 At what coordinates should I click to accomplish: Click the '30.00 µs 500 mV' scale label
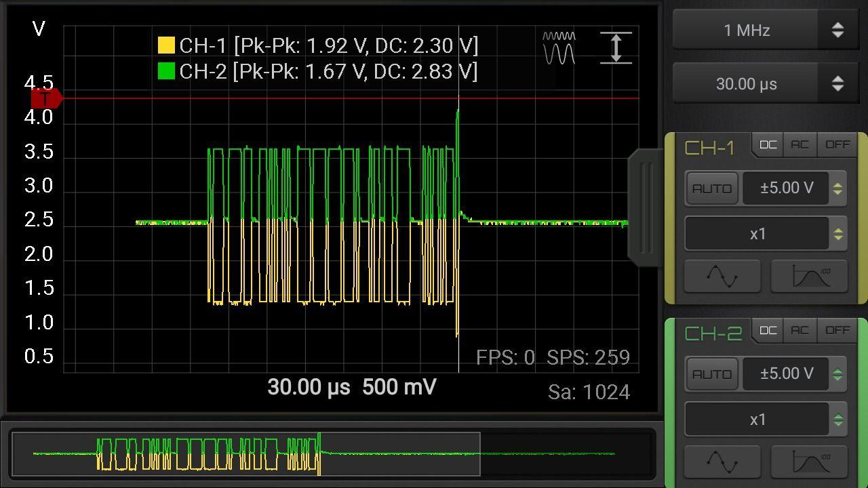tap(352, 388)
